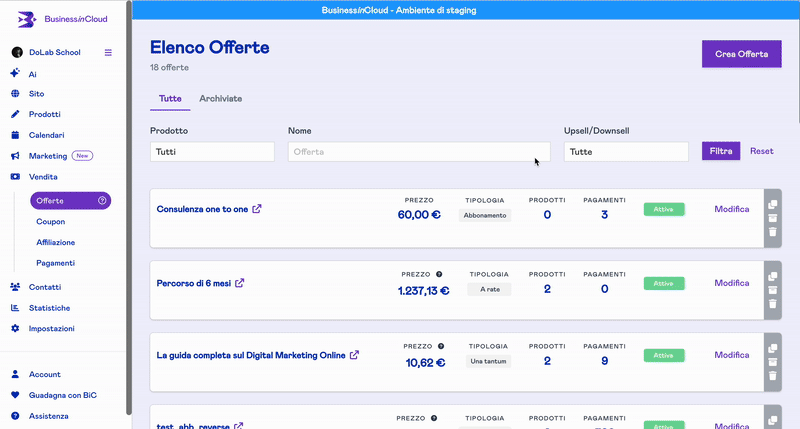Viewport: 800px width, 429px height.
Task: Click the Nome offer search field
Action: pyautogui.click(x=418, y=152)
